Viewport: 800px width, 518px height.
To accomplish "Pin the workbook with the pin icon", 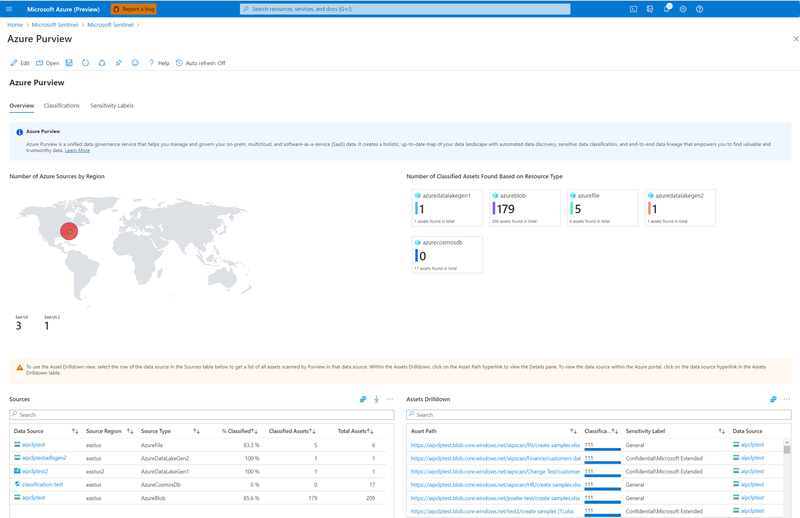I will tap(118, 63).
